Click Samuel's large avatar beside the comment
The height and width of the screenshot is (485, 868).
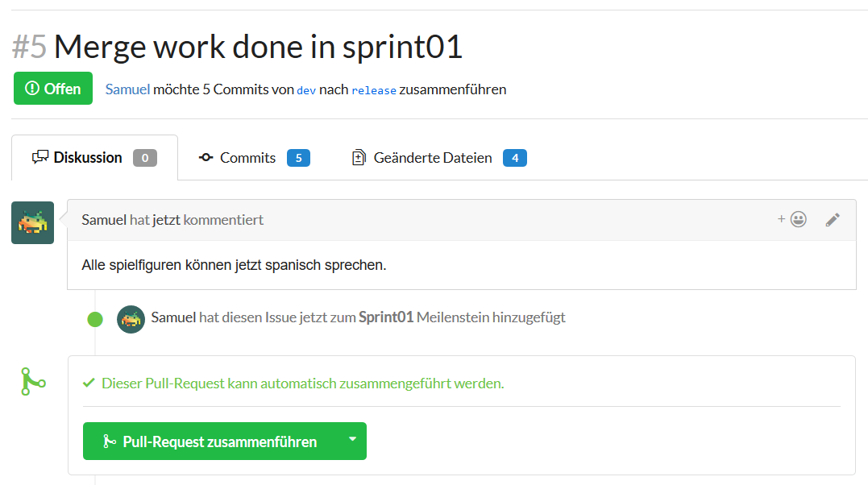point(32,222)
